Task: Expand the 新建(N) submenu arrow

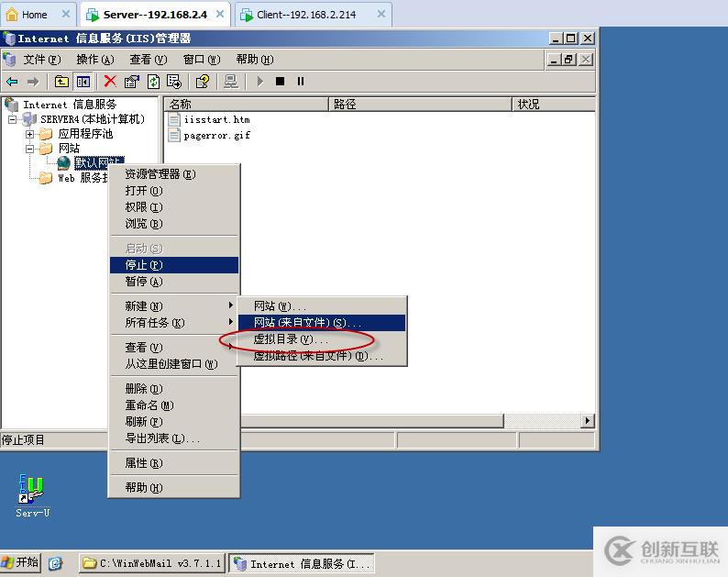Action: 231,305
